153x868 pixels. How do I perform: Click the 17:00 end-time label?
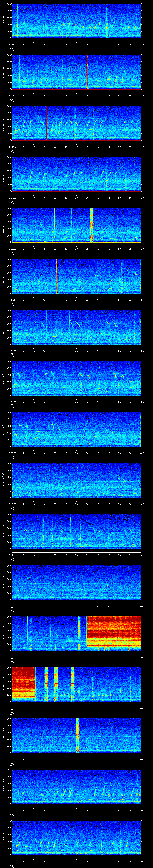tap(141, 810)
